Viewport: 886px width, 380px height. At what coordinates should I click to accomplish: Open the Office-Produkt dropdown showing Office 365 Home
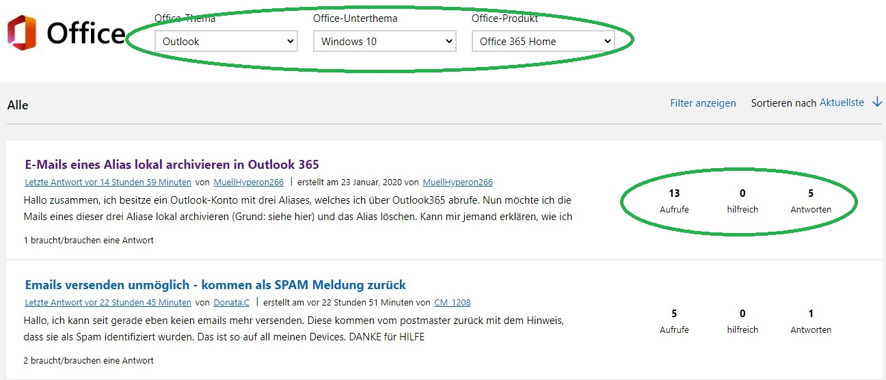click(543, 41)
